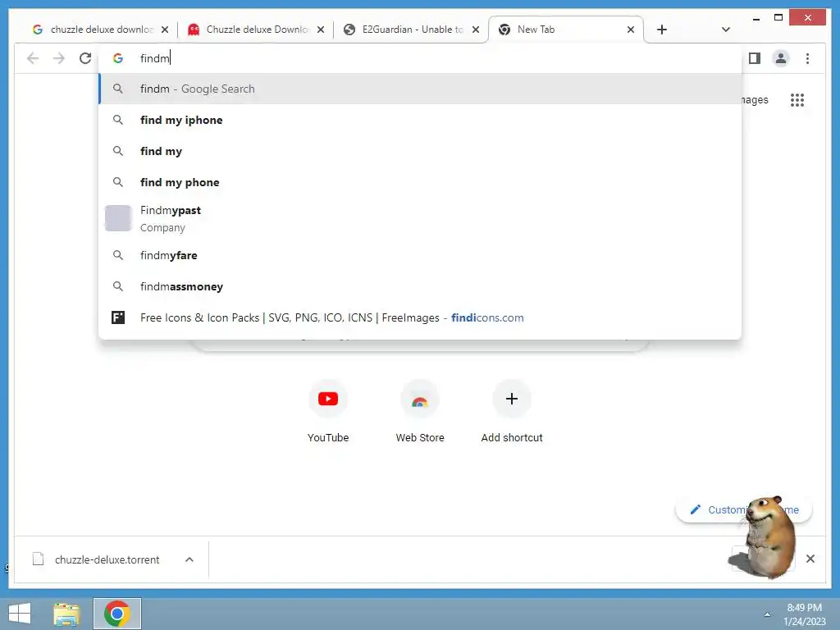Click the Google G icon in omnibox
This screenshot has width=840, height=630.
(x=118, y=58)
